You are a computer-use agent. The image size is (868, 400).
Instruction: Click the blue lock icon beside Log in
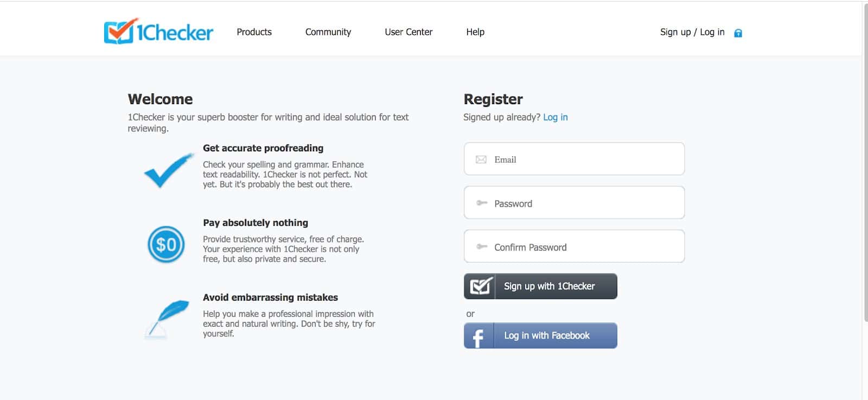coord(738,33)
